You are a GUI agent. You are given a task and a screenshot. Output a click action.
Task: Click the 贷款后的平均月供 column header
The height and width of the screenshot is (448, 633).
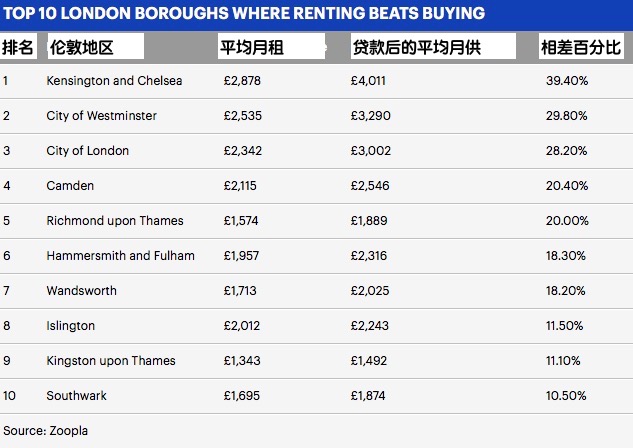[414, 47]
